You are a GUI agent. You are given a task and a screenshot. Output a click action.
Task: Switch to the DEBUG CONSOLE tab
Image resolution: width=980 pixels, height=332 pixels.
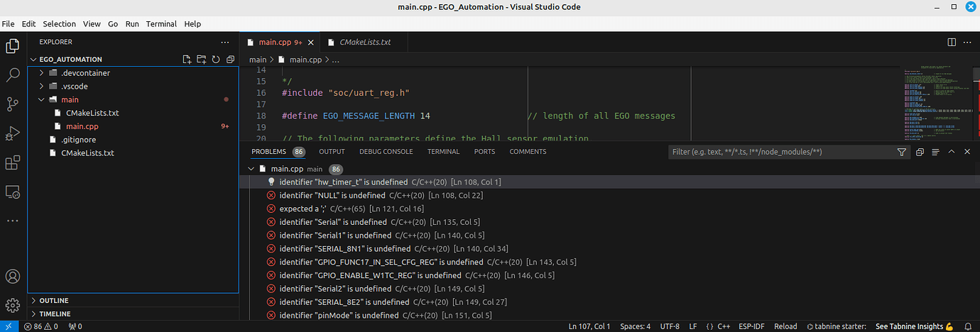(x=386, y=152)
